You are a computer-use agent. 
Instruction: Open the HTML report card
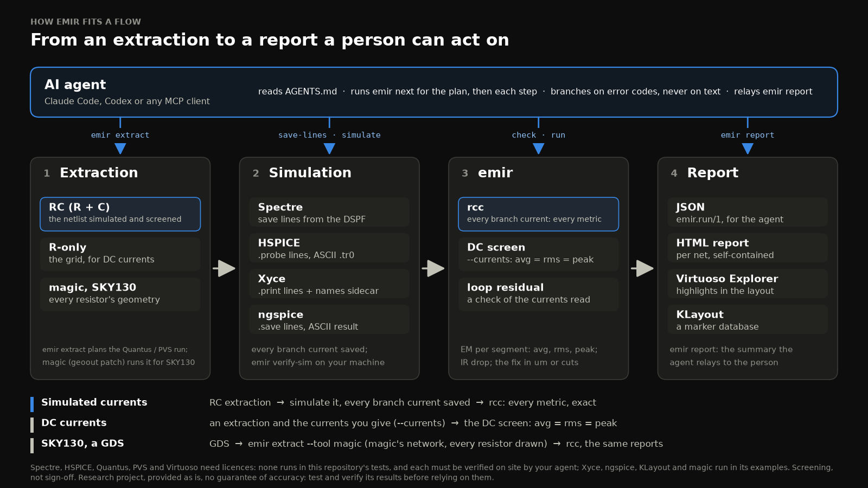coord(748,248)
